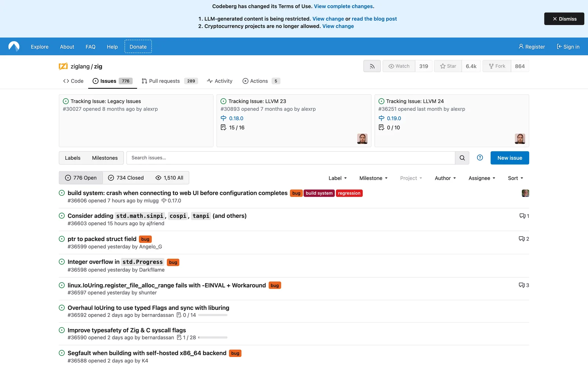Open About in top navigation

pyautogui.click(x=67, y=47)
